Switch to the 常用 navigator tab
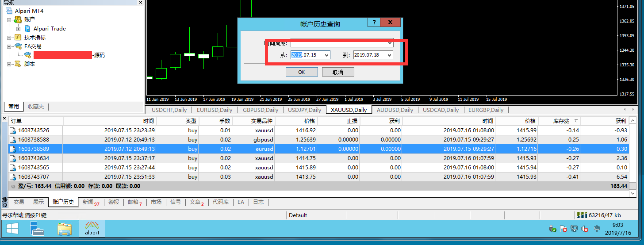The width and height of the screenshot is (644, 245). (14, 107)
